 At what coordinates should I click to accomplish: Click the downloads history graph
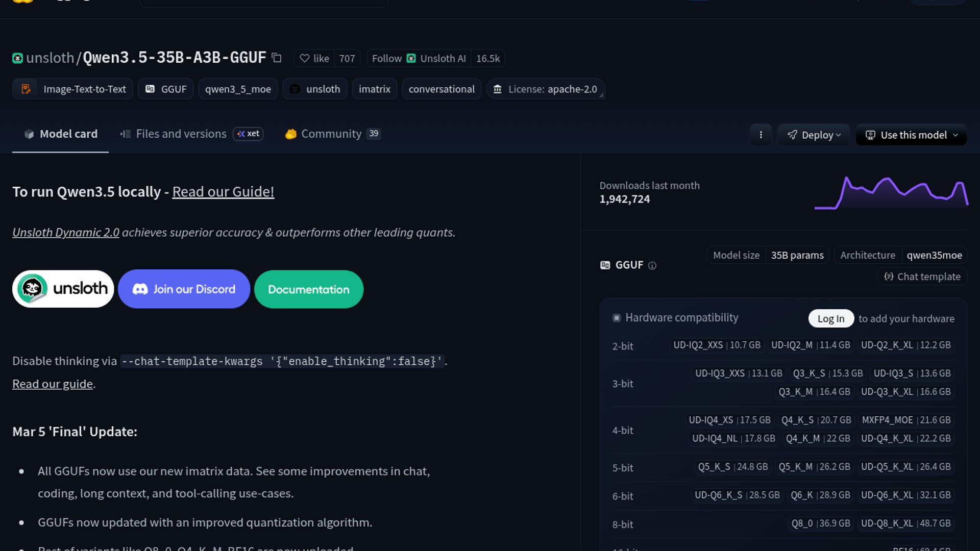891,193
